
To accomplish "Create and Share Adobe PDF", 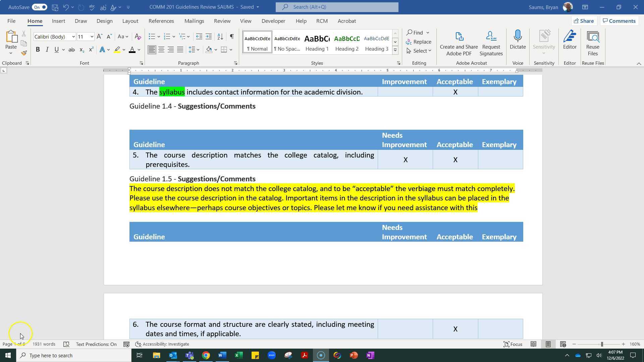I will [x=459, y=42].
